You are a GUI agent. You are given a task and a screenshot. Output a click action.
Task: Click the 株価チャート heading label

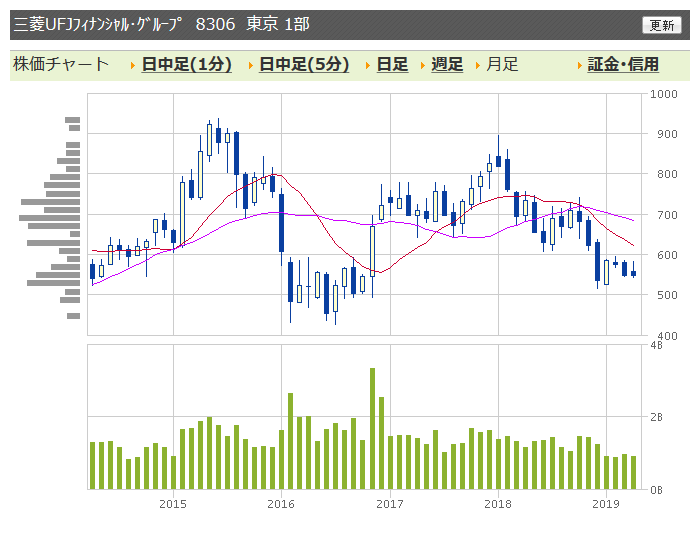[x=61, y=65]
